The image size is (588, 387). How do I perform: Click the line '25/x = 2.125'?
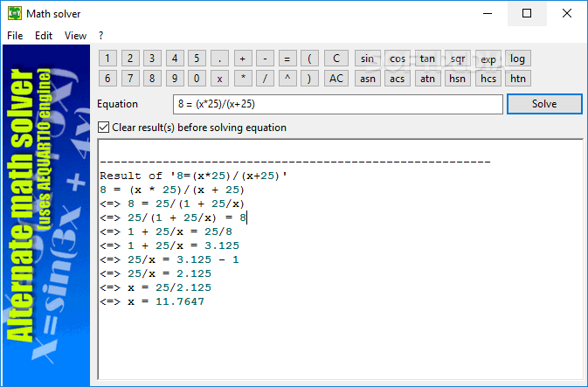(x=156, y=273)
